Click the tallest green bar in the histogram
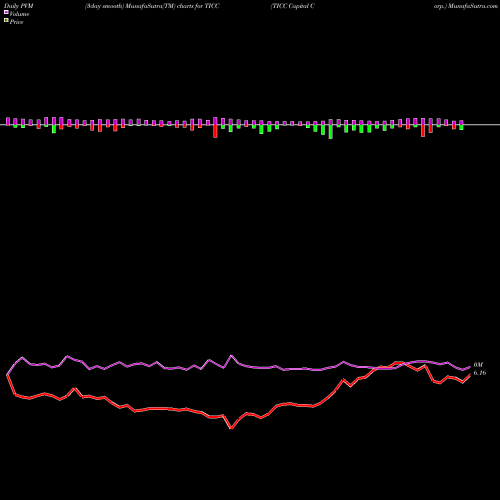Screen dimensions: 500x500 click(331, 132)
